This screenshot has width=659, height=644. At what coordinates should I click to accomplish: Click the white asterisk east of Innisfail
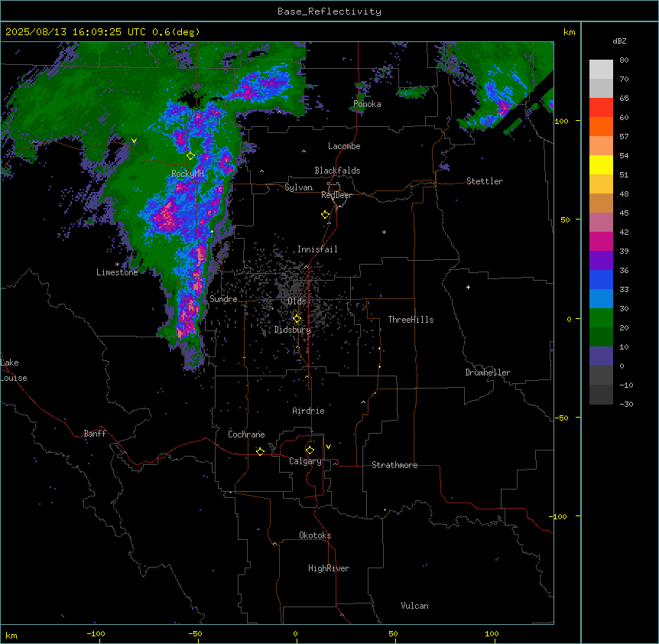point(384,232)
